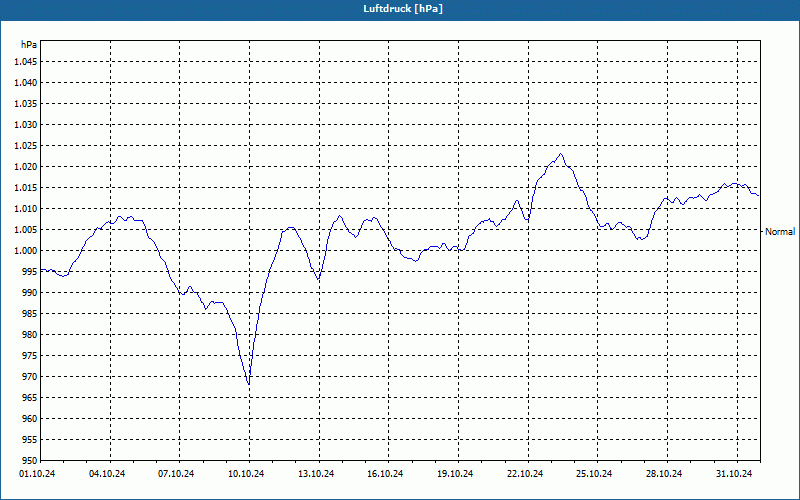Click the 955 axis value
Viewport: 800px width, 500px height.
pos(30,440)
